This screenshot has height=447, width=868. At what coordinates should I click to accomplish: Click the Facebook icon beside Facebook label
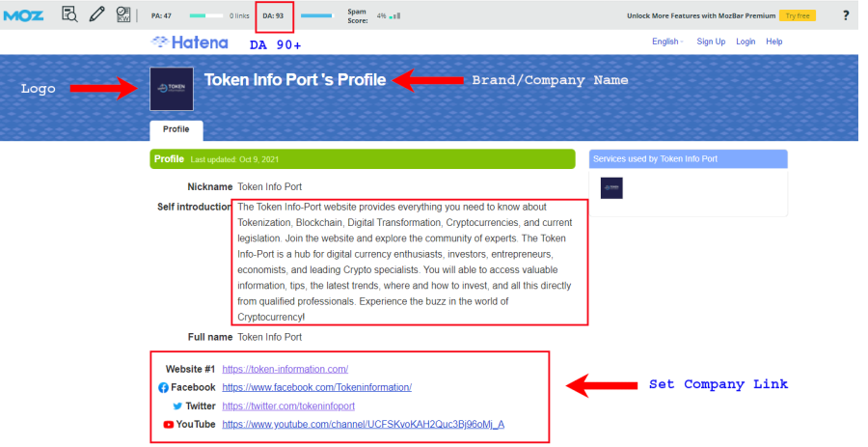pos(163,388)
